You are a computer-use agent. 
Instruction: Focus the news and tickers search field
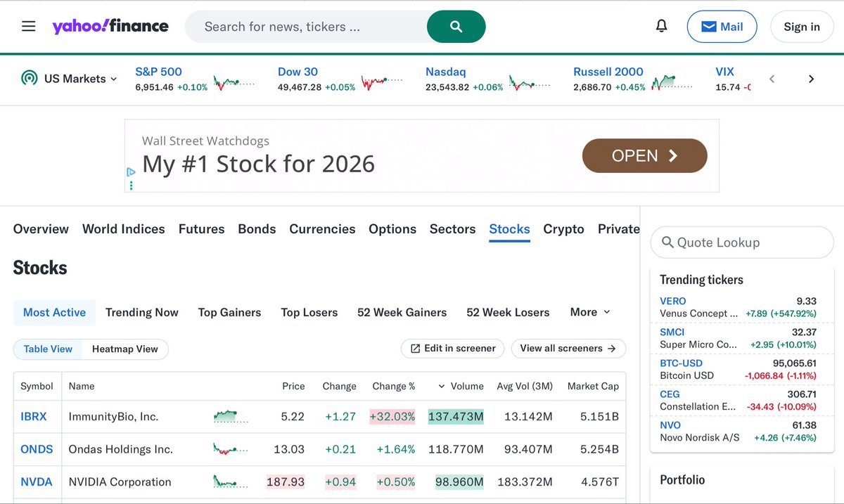point(306,27)
